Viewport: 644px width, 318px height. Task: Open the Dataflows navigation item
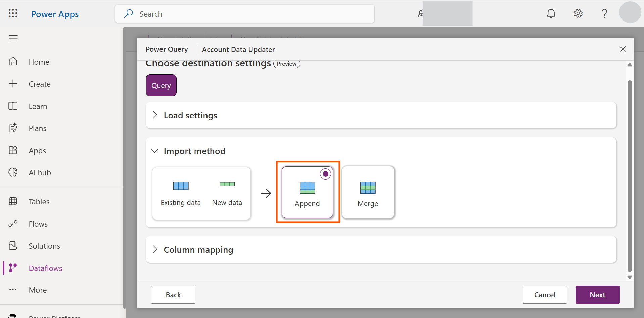point(45,268)
